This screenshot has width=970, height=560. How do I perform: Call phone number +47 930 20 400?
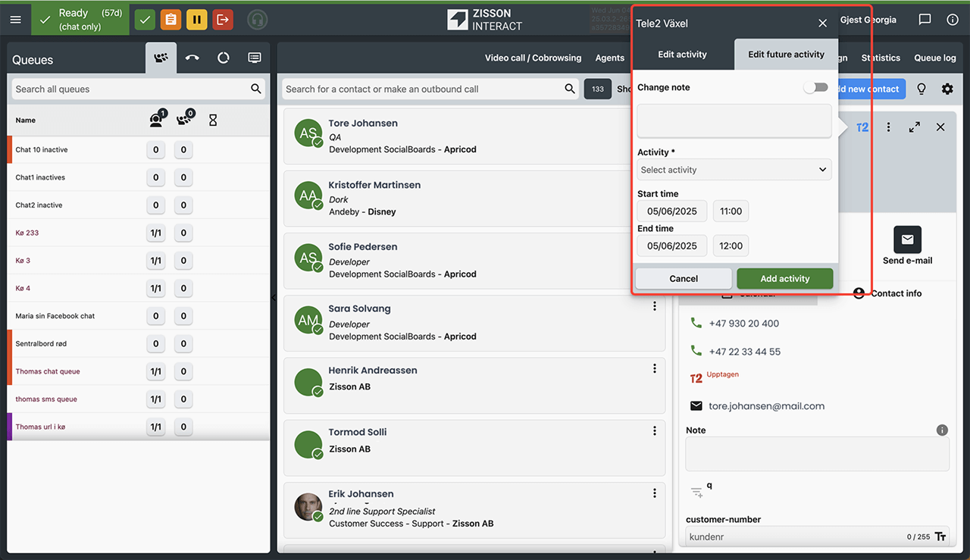point(743,324)
